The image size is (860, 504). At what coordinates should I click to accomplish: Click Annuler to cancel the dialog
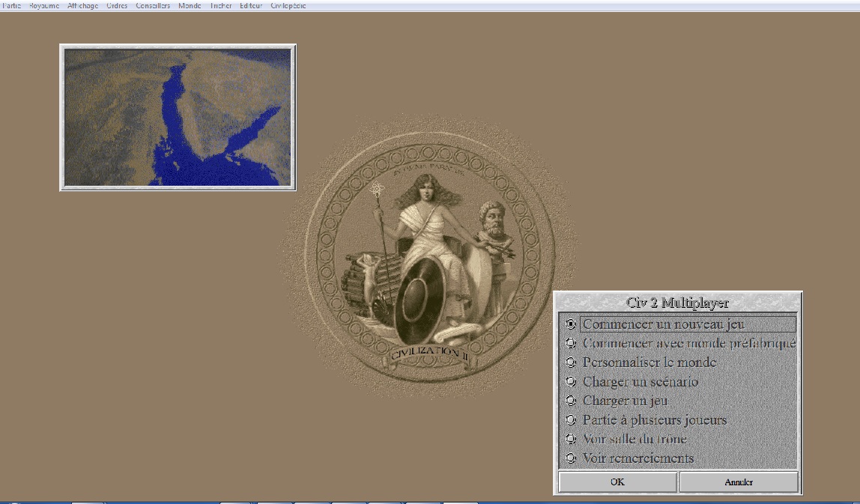tap(739, 482)
